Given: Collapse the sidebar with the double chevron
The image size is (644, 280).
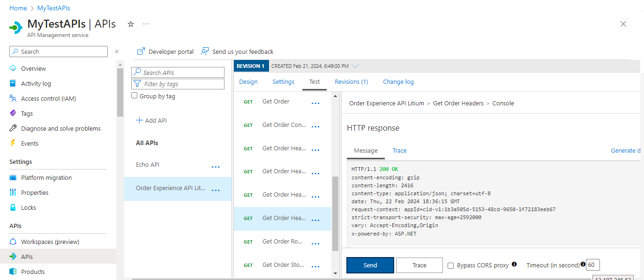Looking at the screenshot, I should click(x=117, y=52).
